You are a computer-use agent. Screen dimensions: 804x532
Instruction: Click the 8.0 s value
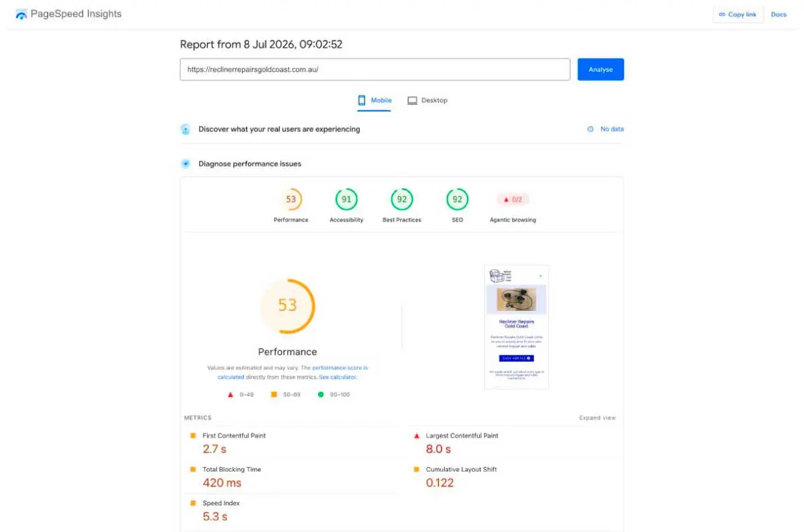pyautogui.click(x=438, y=449)
